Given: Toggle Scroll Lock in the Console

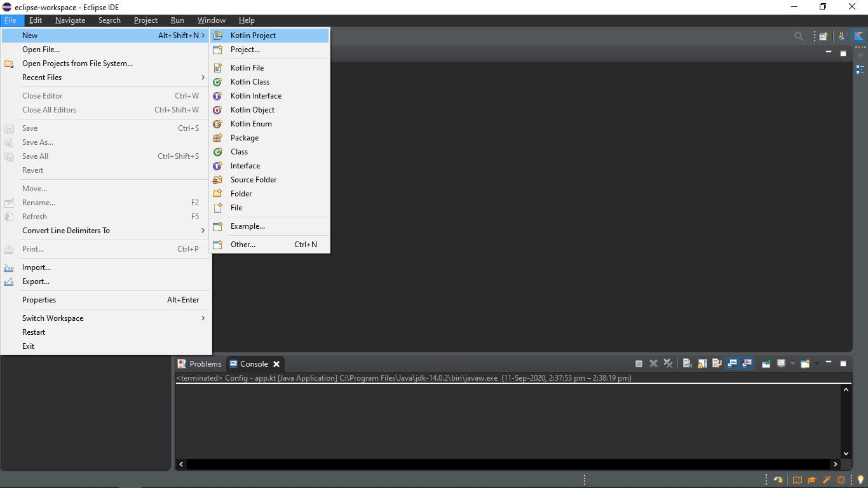Looking at the screenshot, I should [702, 363].
